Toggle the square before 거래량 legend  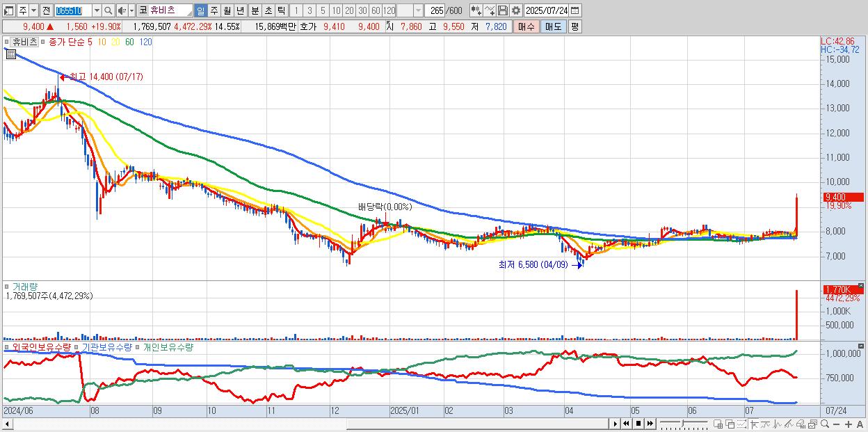pos(7,286)
